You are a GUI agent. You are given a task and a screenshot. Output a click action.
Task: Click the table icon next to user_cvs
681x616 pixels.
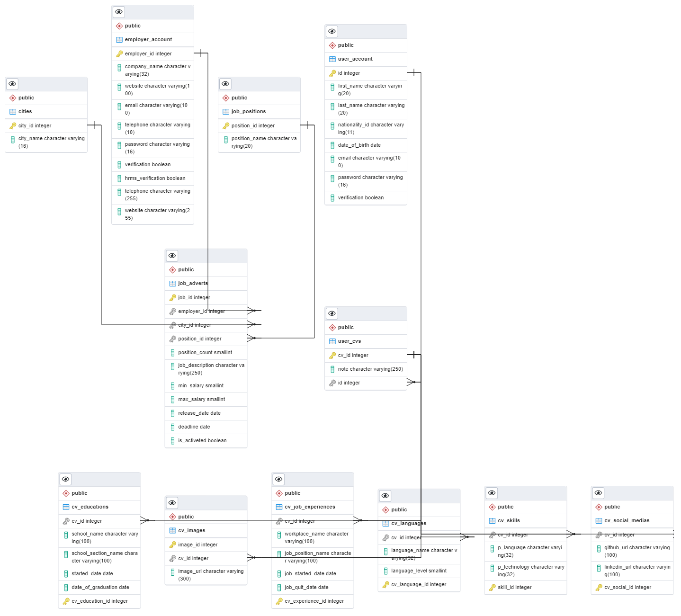click(x=332, y=341)
